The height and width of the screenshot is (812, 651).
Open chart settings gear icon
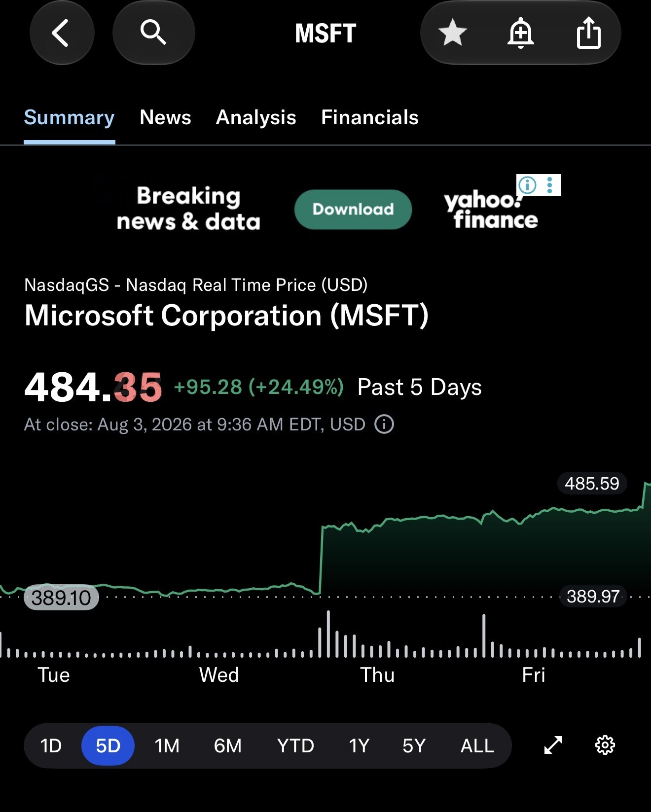tap(605, 745)
